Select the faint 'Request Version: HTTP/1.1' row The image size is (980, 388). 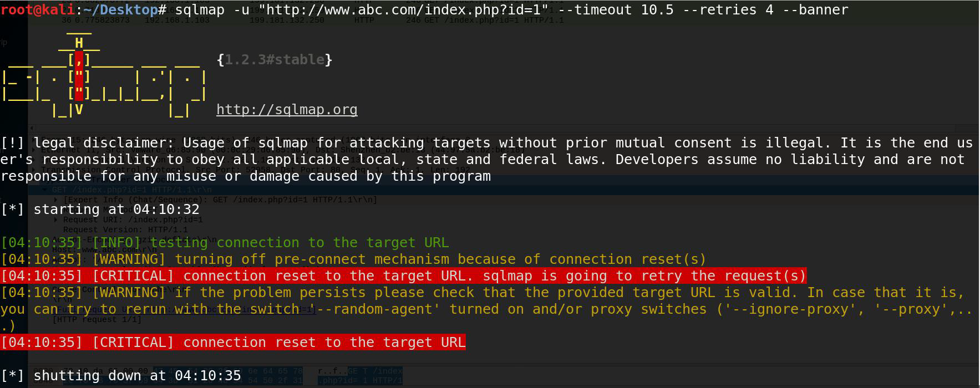point(125,229)
